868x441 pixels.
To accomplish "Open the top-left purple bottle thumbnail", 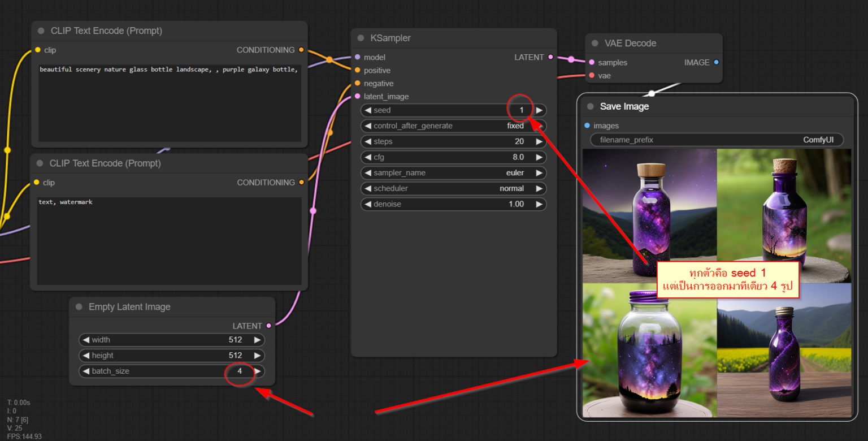I will coord(649,216).
